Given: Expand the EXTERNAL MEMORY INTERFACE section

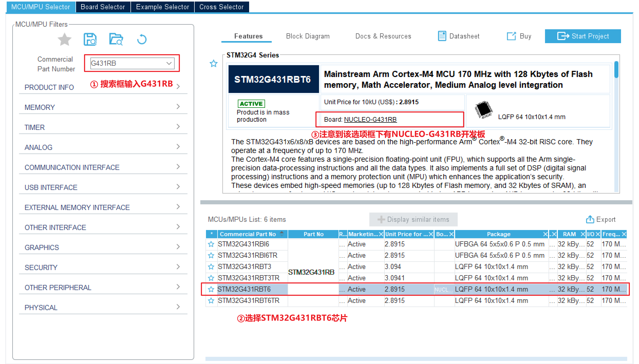Looking at the screenshot, I should [103, 207].
